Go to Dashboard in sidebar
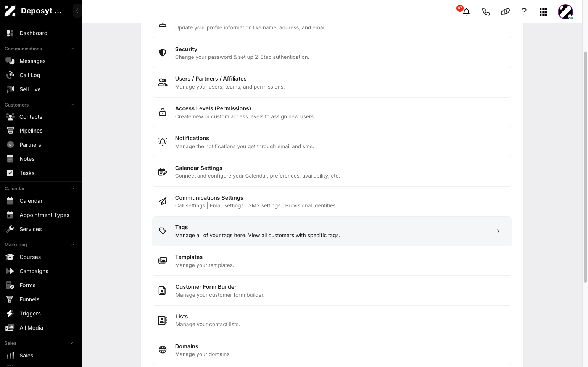 pyautogui.click(x=41, y=33)
